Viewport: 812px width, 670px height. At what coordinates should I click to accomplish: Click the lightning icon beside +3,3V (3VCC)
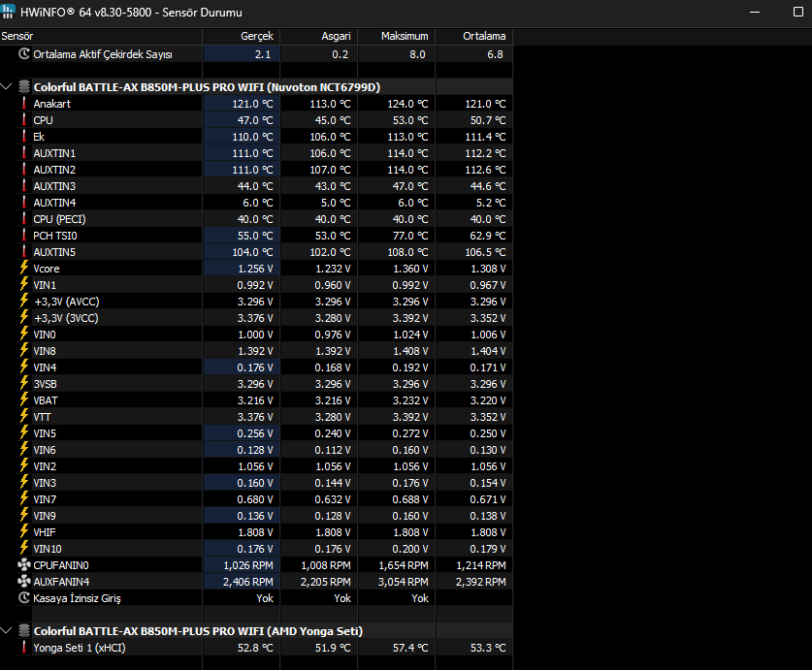click(24, 317)
